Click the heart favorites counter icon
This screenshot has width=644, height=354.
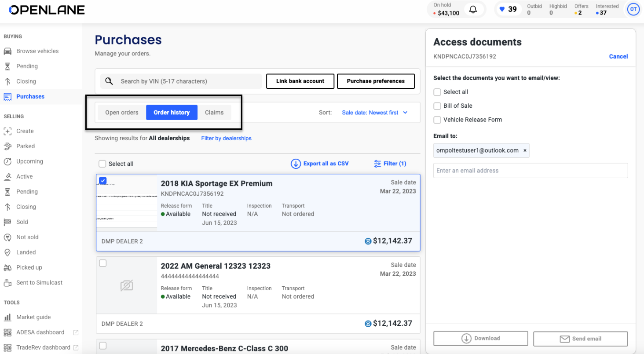tap(502, 9)
